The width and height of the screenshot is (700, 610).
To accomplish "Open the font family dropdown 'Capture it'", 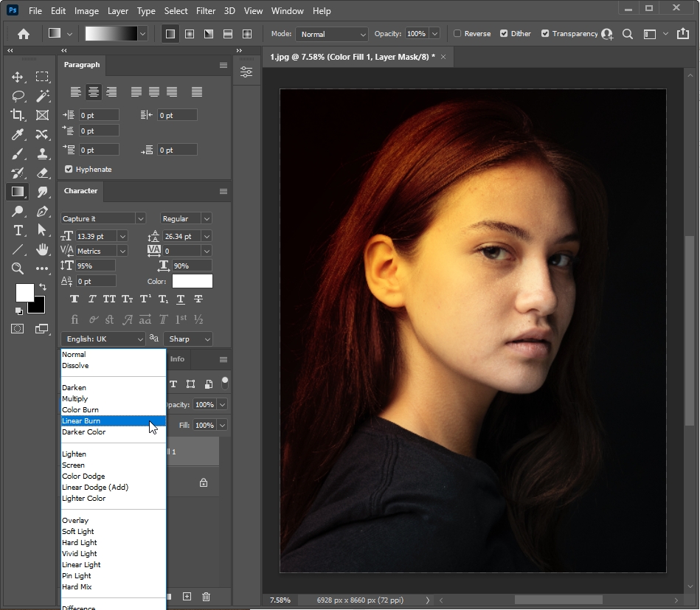I will (x=103, y=218).
